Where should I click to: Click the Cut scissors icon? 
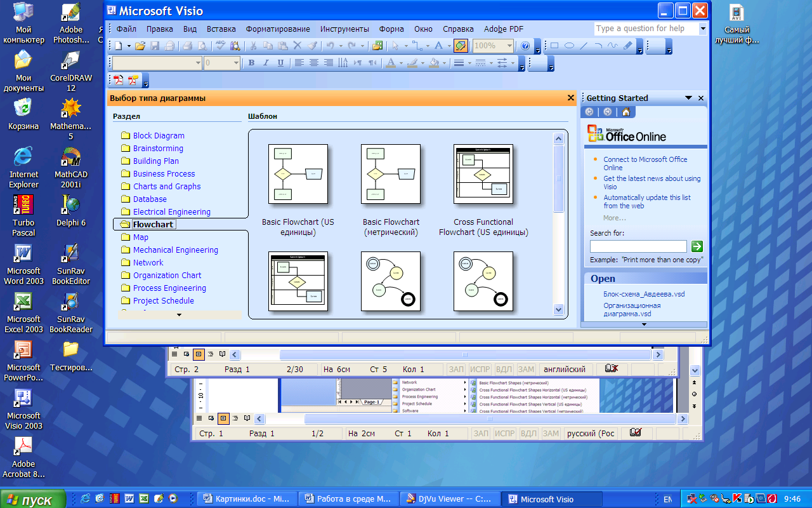(252, 46)
